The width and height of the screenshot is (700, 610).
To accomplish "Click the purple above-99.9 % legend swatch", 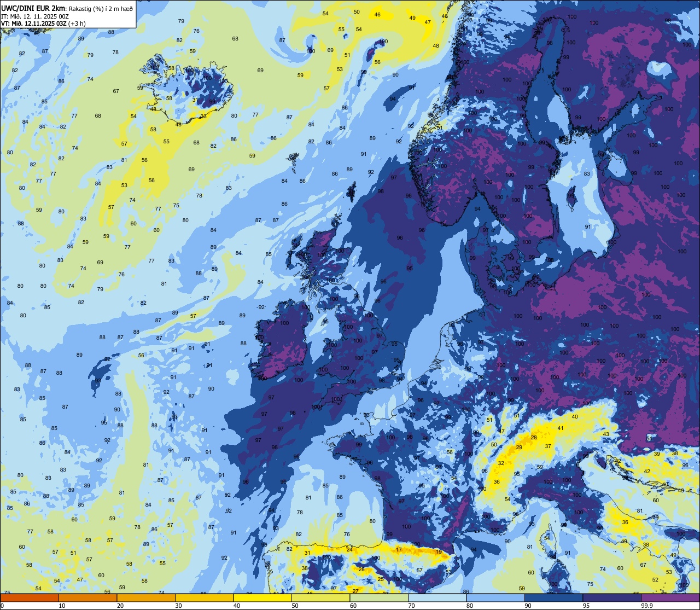I will click(670, 597).
